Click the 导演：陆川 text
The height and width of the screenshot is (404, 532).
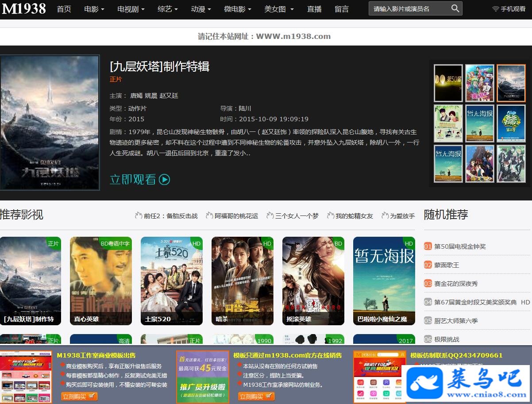click(x=236, y=108)
